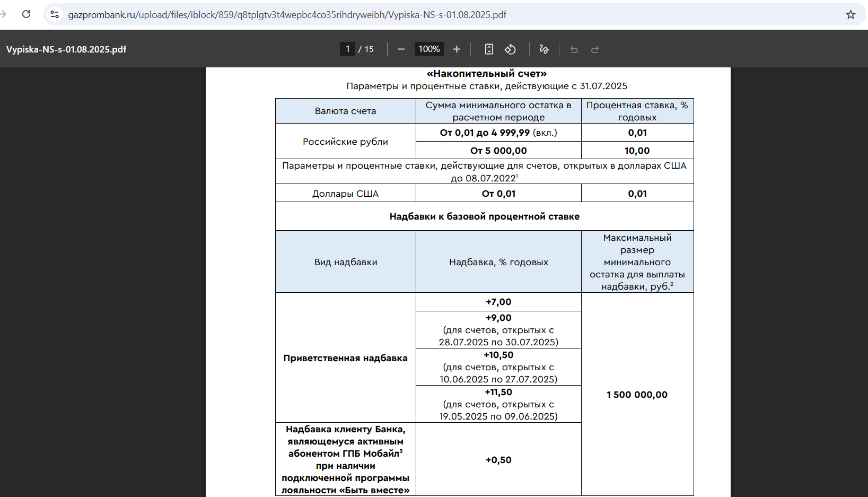
Task: Select heading 'Надбавки к базовой процентной ставке'
Action: pos(485,216)
